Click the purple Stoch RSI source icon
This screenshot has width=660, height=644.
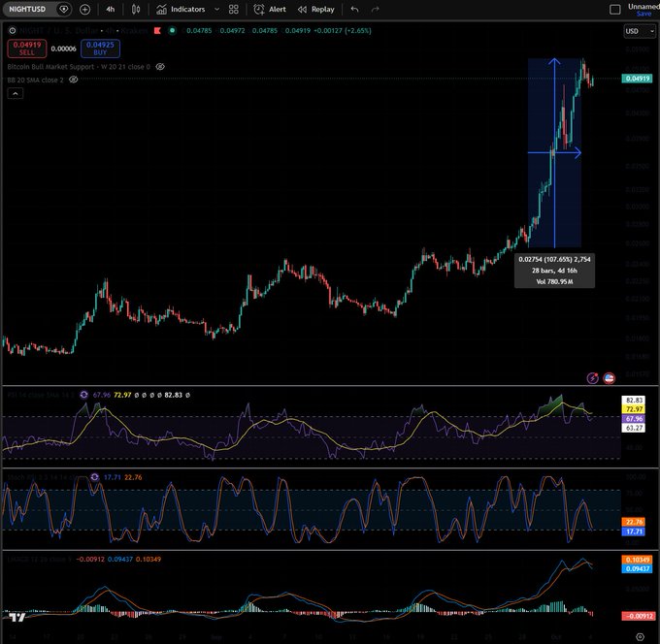tap(95, 477)
